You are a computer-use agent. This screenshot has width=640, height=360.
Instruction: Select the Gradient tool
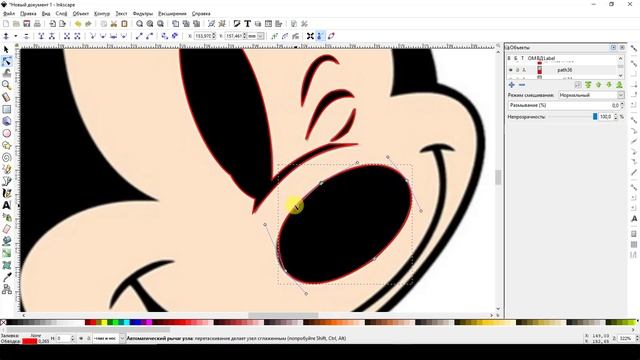(x=6, y=253)
